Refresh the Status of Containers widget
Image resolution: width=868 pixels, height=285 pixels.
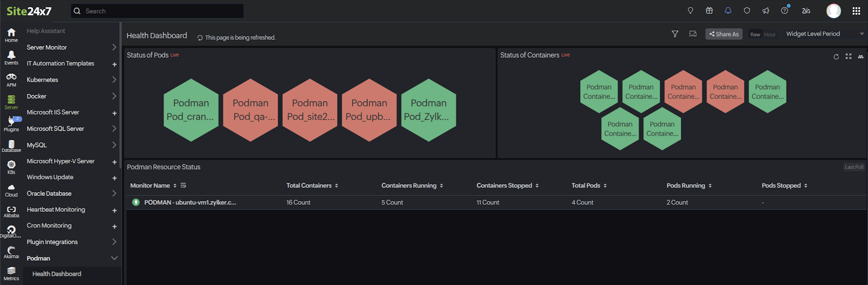click(x=836, y=57)
